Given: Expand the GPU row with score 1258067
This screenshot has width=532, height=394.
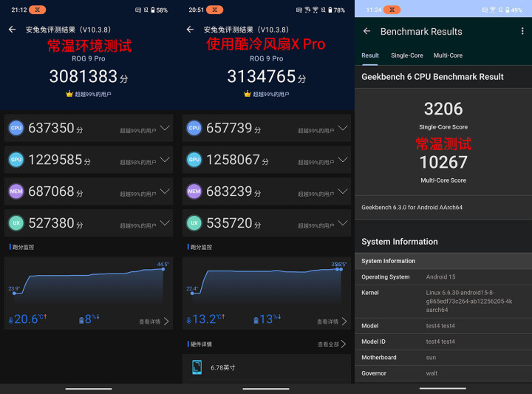Looking at the screenshot, I should [x=343, y=160].
